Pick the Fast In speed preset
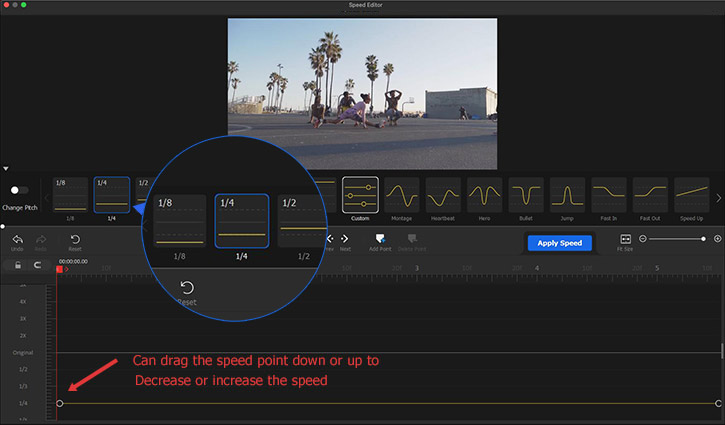This screenshot has height=425, width=725. click(609, 194)
